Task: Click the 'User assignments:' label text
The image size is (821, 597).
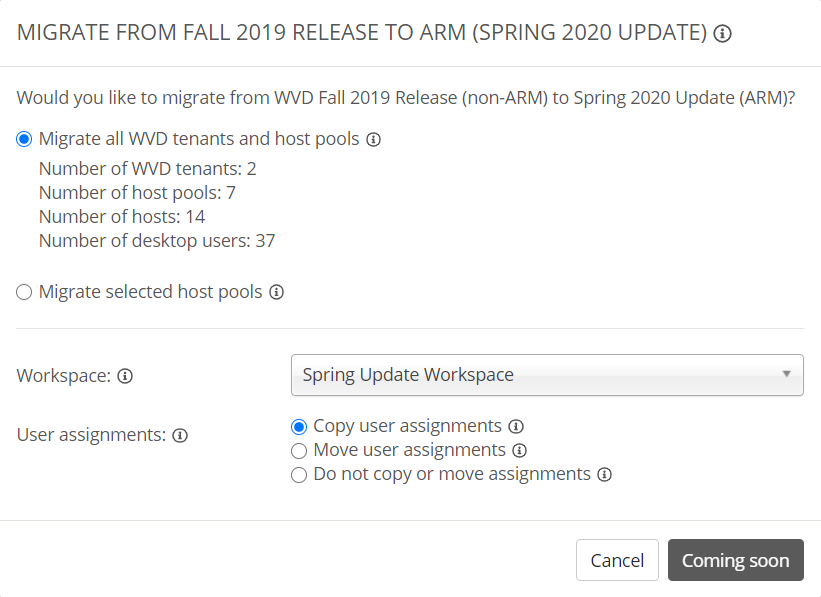Action: tap(91, 435)
